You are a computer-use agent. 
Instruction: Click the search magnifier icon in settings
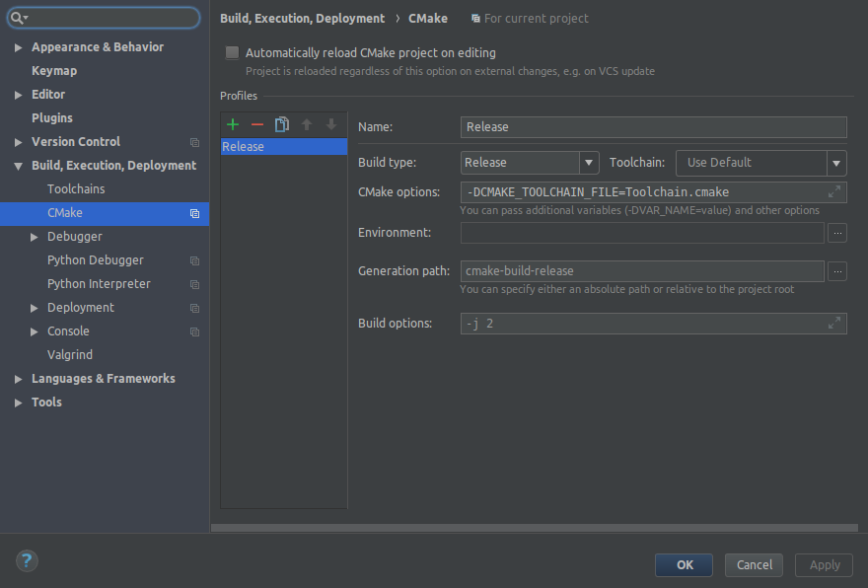coord(18,19)
